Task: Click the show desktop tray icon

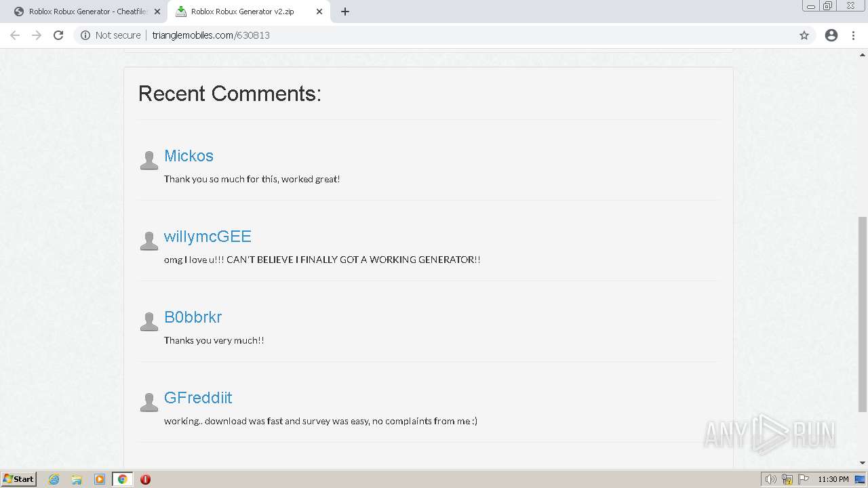Action: 860,479
